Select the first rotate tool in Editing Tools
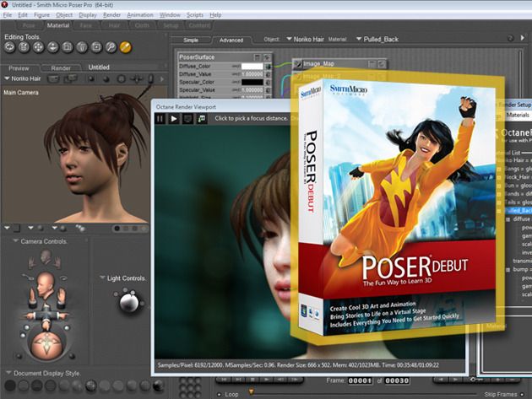 point(10,47)
